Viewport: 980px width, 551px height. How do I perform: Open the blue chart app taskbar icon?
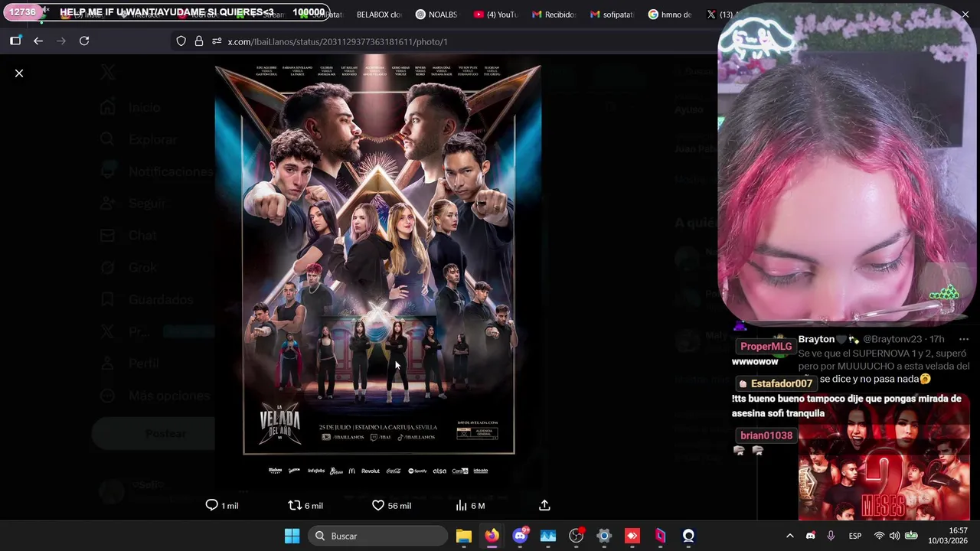pos(548,536)
